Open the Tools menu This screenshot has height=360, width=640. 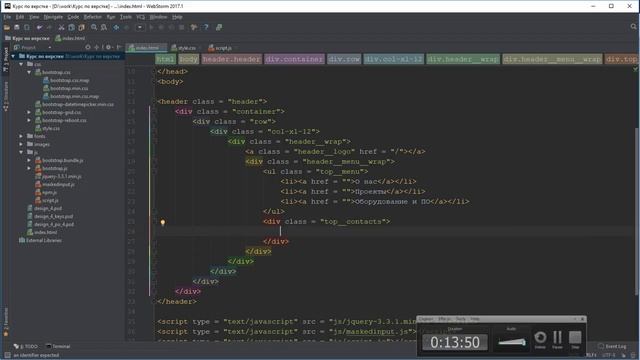click(x=126, y=17)
